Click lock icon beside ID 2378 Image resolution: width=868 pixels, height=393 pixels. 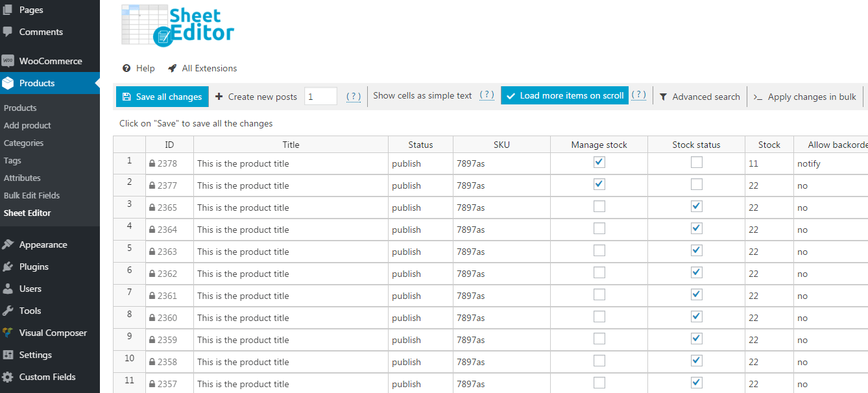pyautogui.click(x=152, y=164)
